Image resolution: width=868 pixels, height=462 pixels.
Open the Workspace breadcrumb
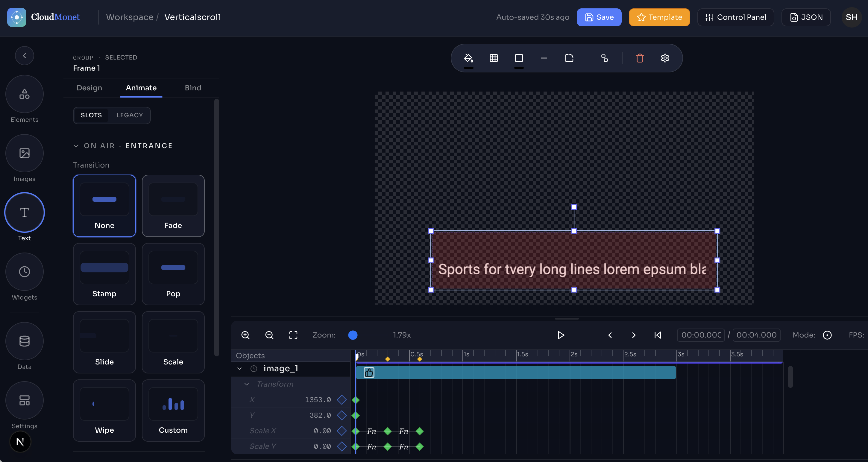click(x=130, y=17)
